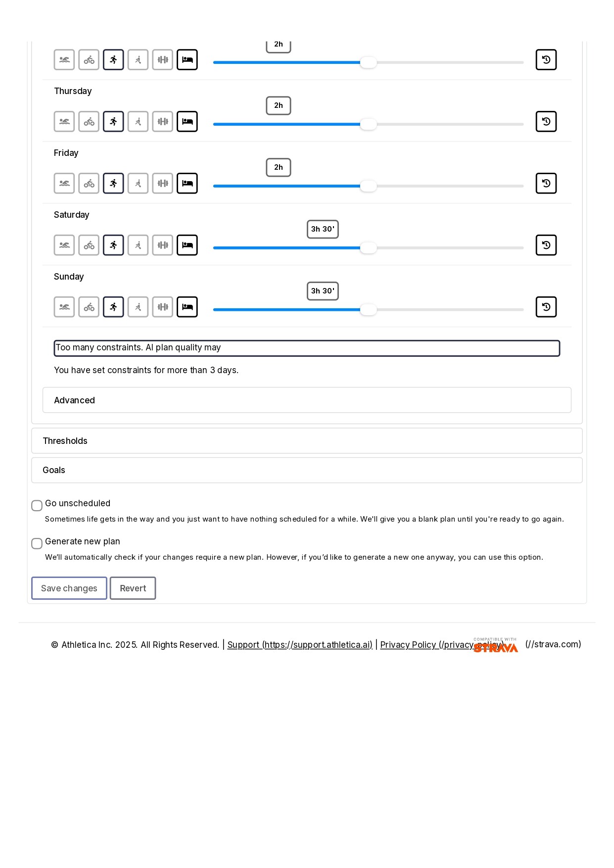
Task: Select the cycling icon for Friday
Action: click(x=89, y=184)
